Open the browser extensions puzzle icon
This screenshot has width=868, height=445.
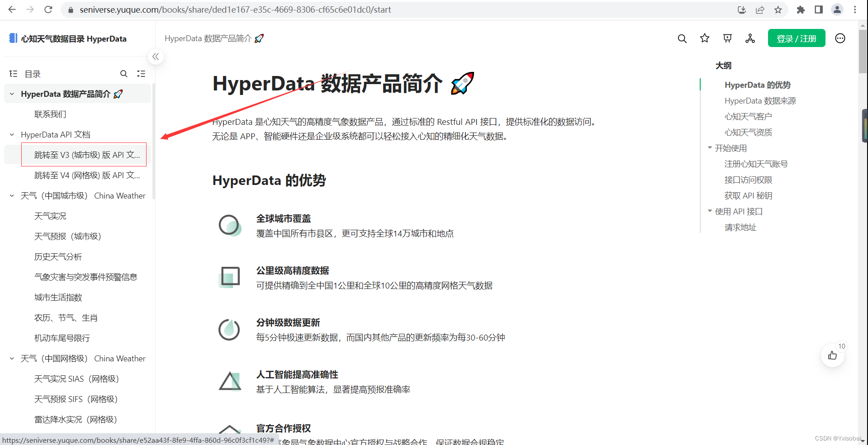click(801, 9)
